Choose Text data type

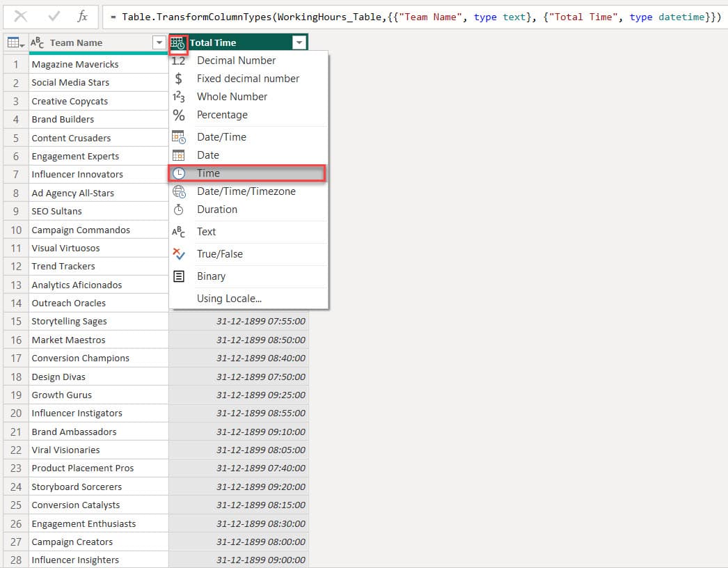pyautogui.click(x=249, y=232)
